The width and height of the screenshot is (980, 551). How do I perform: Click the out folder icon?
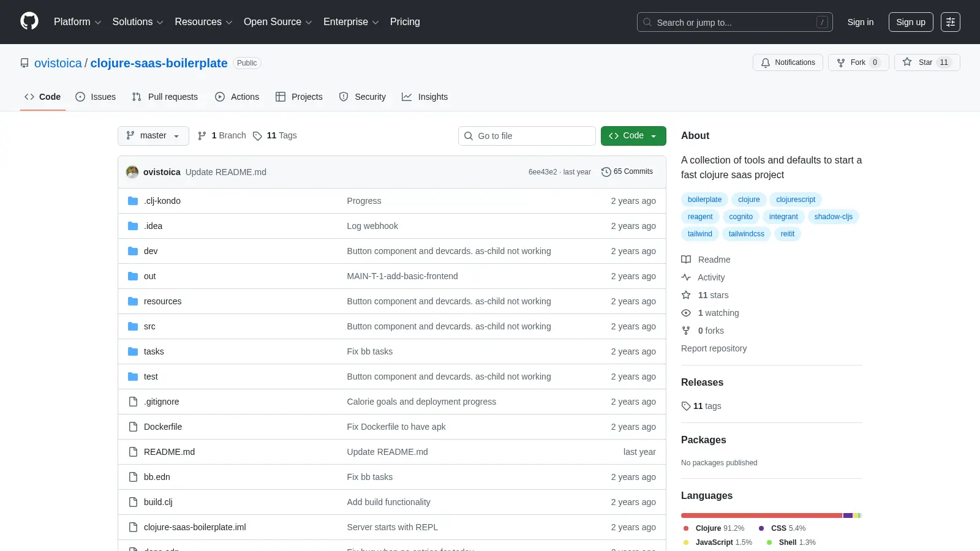pos(133,276)
